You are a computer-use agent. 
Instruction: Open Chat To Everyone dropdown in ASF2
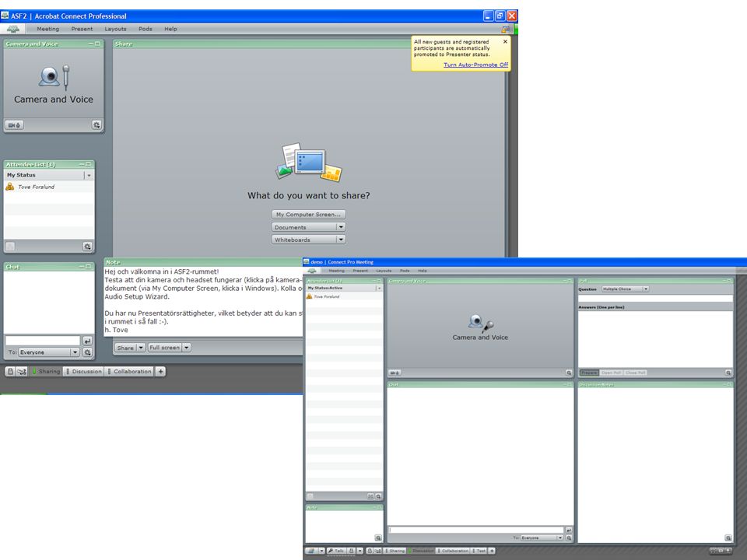pyautogui.click(x=75, y=352)
